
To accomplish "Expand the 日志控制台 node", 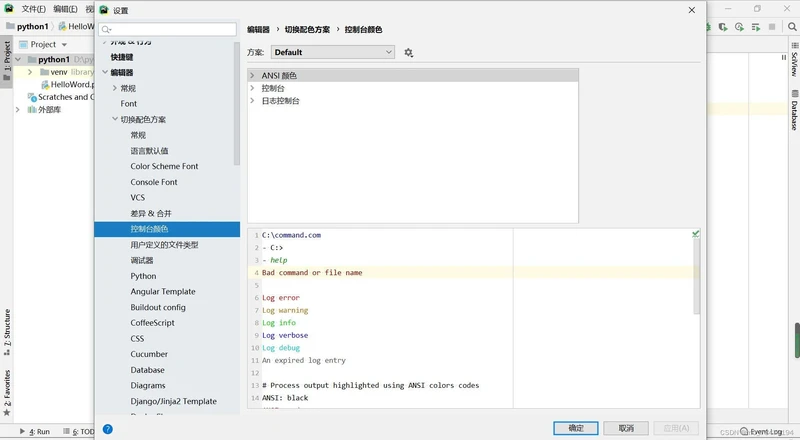I will (252, 101).
